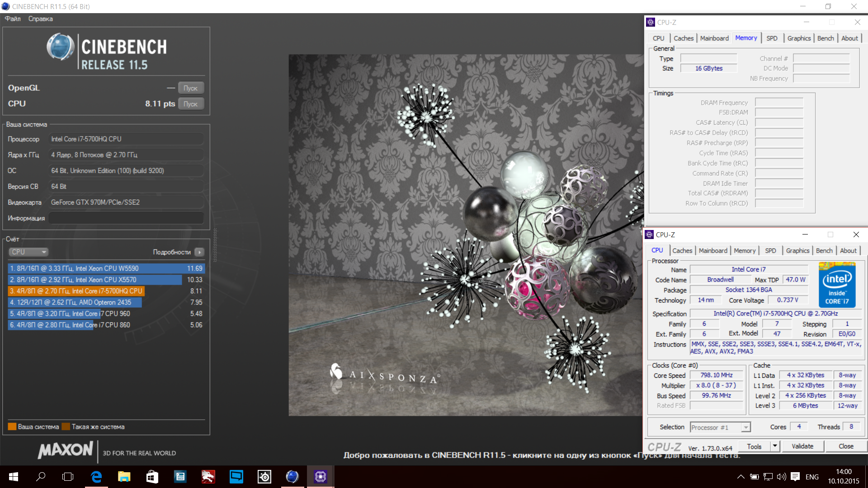The image size is (868, 488).
Task: Select ranking row Core i7 CPU 860
Action: pos(106,325)
